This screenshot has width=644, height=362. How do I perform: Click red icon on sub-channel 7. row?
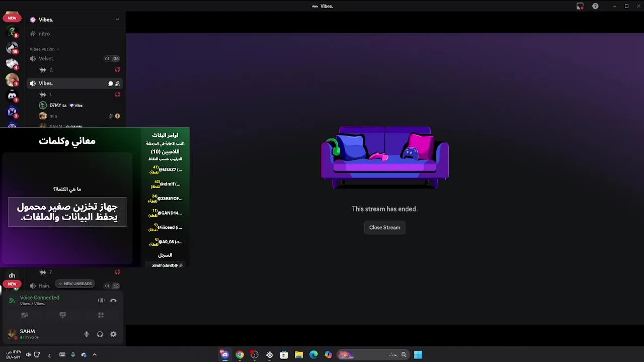point(117,273)
